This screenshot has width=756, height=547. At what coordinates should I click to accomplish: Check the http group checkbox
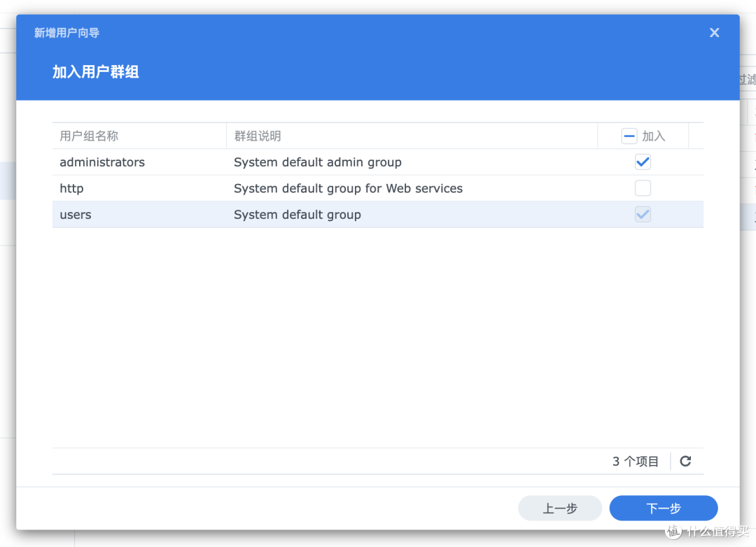point(643,188)
